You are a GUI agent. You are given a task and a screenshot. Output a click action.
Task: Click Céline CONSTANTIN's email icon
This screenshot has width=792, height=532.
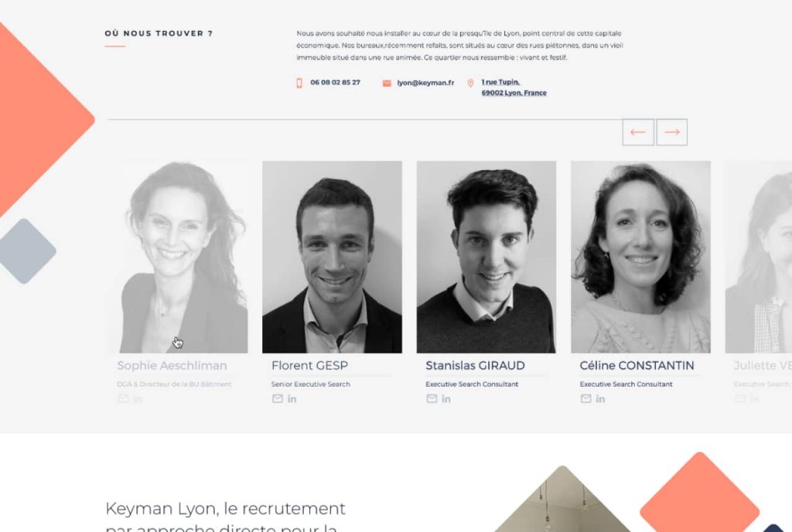585,399
